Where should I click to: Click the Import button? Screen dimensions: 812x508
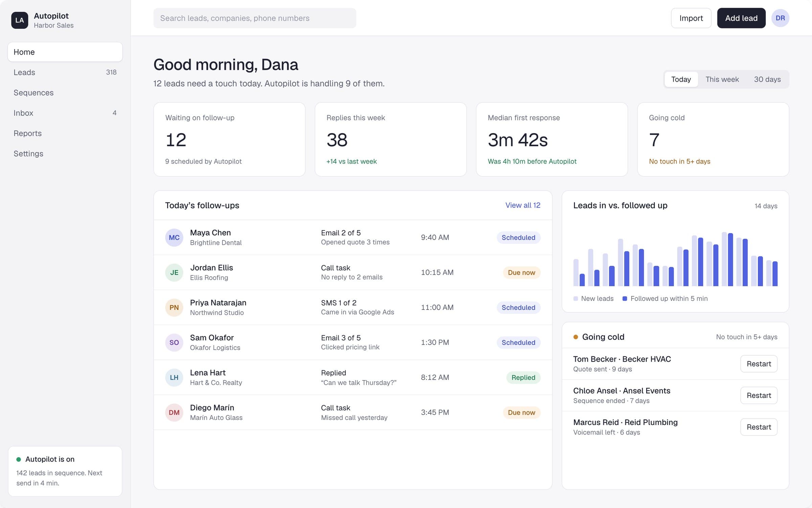(x=691, y=18)
